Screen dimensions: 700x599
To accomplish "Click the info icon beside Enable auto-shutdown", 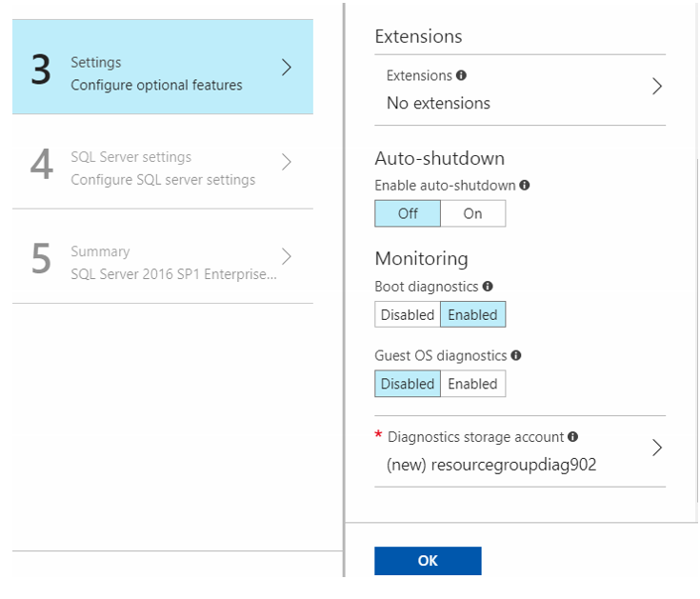I will point(525,185).
